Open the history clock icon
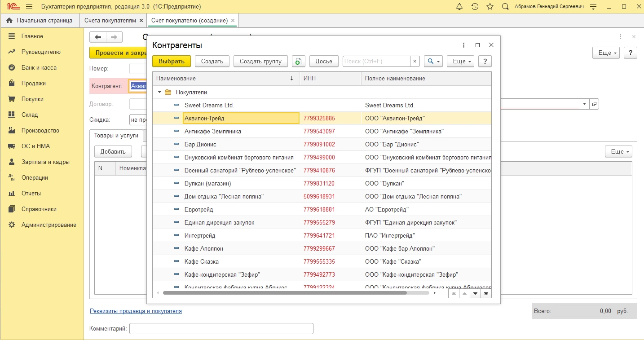Screen dimensions: 644x340 (475, 7)
